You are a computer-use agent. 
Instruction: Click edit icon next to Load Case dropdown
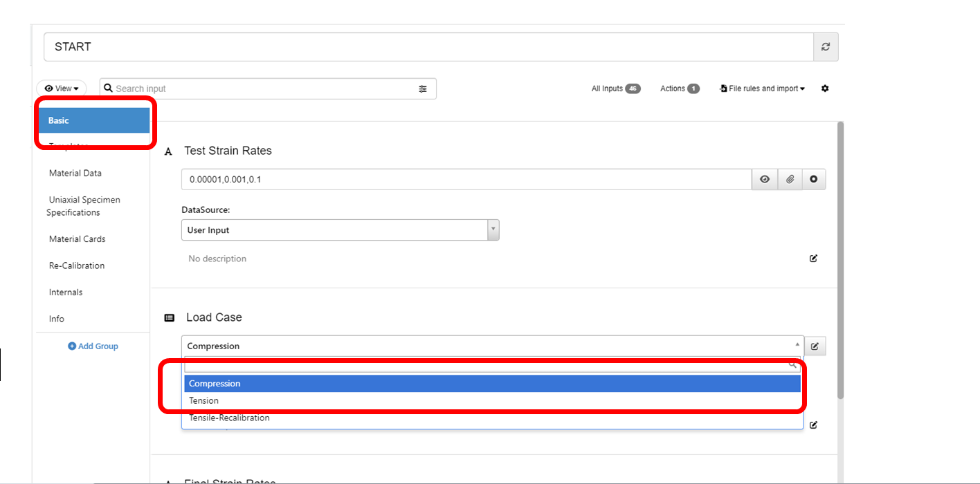pyautogui.click(x=815, y=346)
